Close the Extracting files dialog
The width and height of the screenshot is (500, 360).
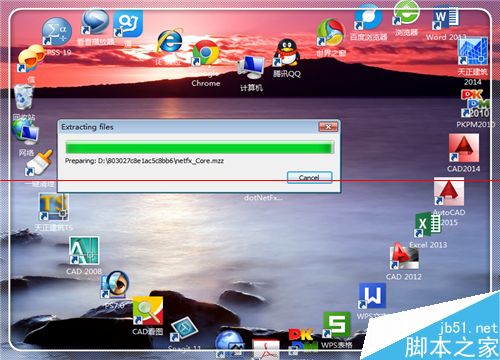(328, 127)
